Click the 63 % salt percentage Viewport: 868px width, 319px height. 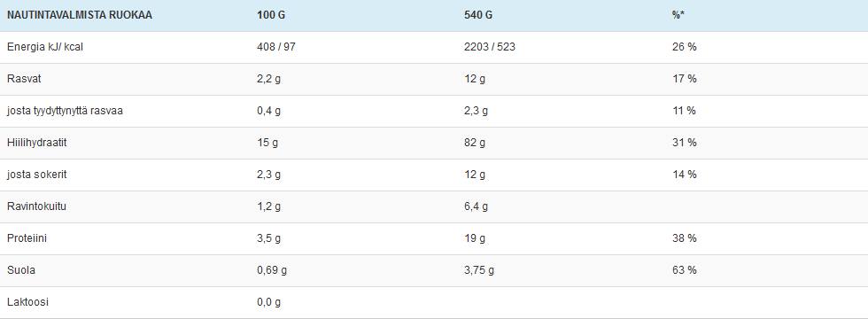(x=684, y=270)
